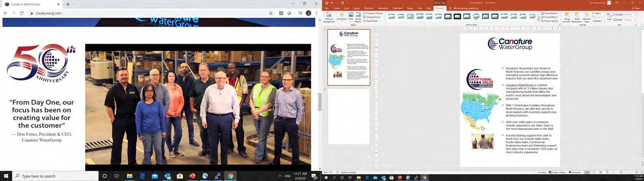Click Change Picture in Adjust group

[x=373, y=17]
